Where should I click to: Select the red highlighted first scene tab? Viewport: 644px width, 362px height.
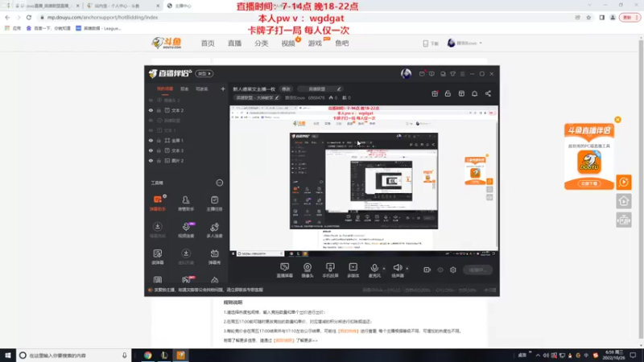165,89
